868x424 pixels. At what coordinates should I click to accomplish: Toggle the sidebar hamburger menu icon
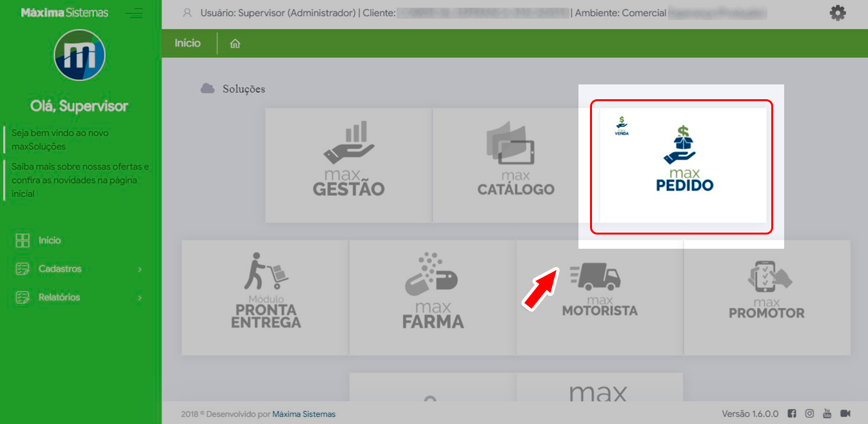tap(134, 13)
